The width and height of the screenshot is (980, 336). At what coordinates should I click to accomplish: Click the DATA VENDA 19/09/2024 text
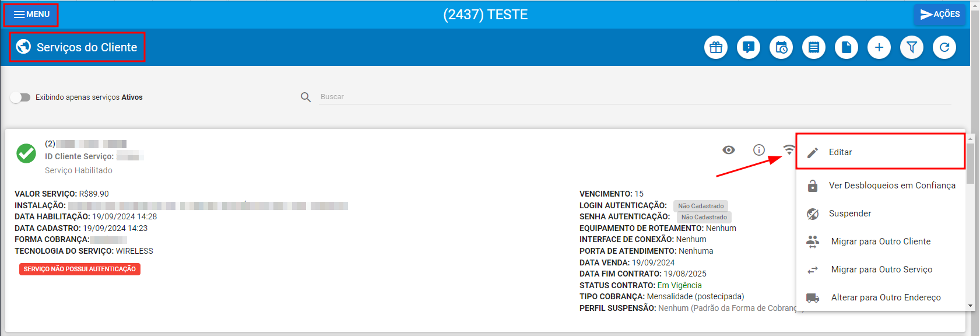point(627,262)
